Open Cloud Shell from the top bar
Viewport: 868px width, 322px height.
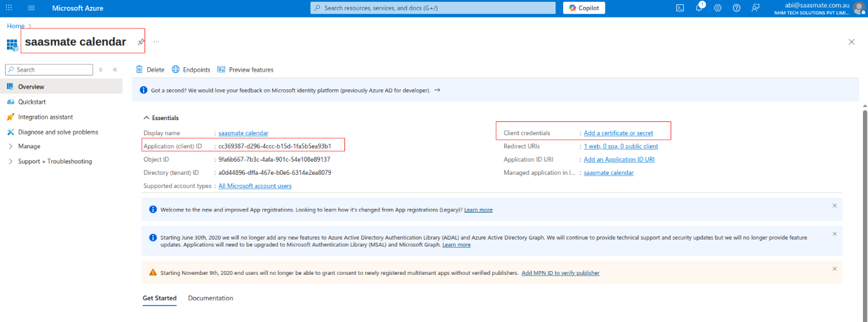pyautogui.click(x=679, y=8)
